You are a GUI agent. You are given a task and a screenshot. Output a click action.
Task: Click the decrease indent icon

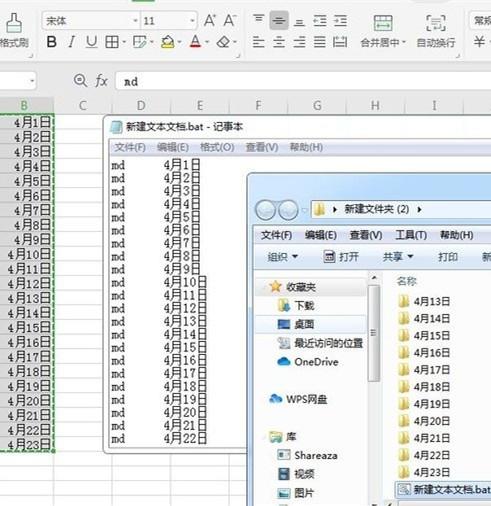click(x=320, y=21)
